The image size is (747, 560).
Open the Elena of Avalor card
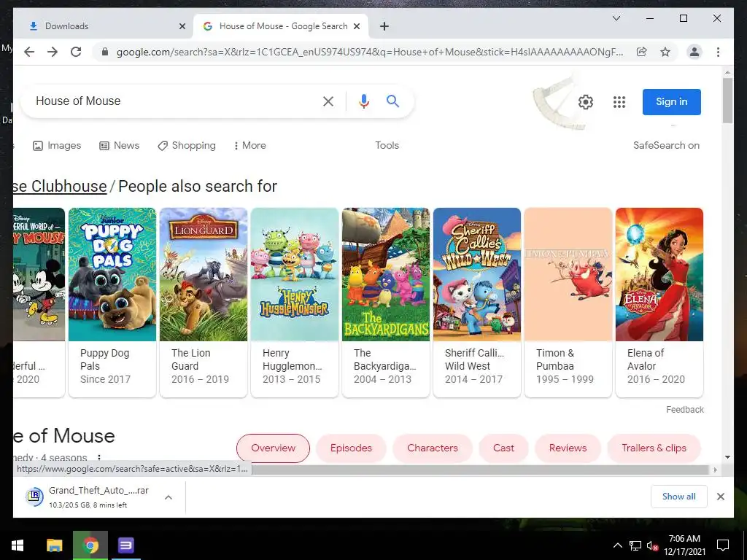tap(659, 303)
